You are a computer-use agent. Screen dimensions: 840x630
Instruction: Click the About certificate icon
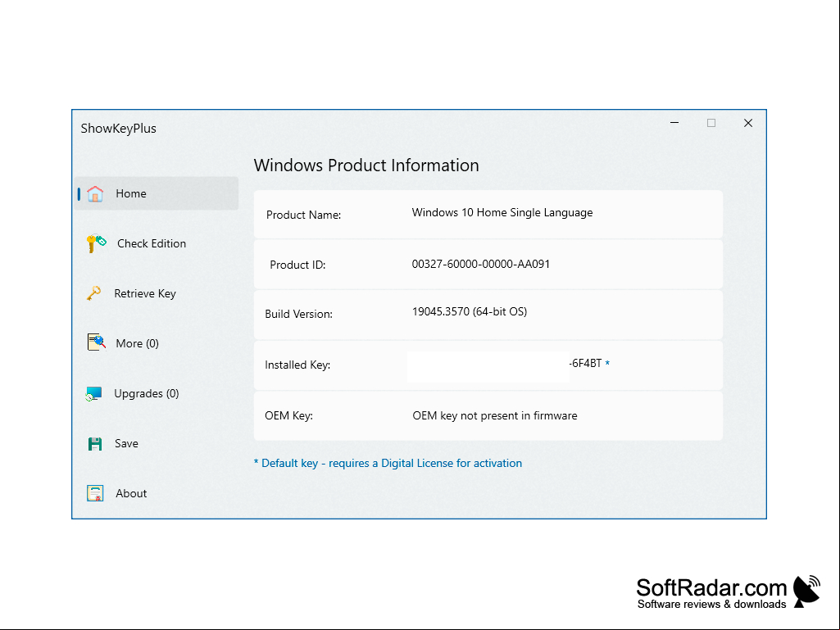coord(95,493)
